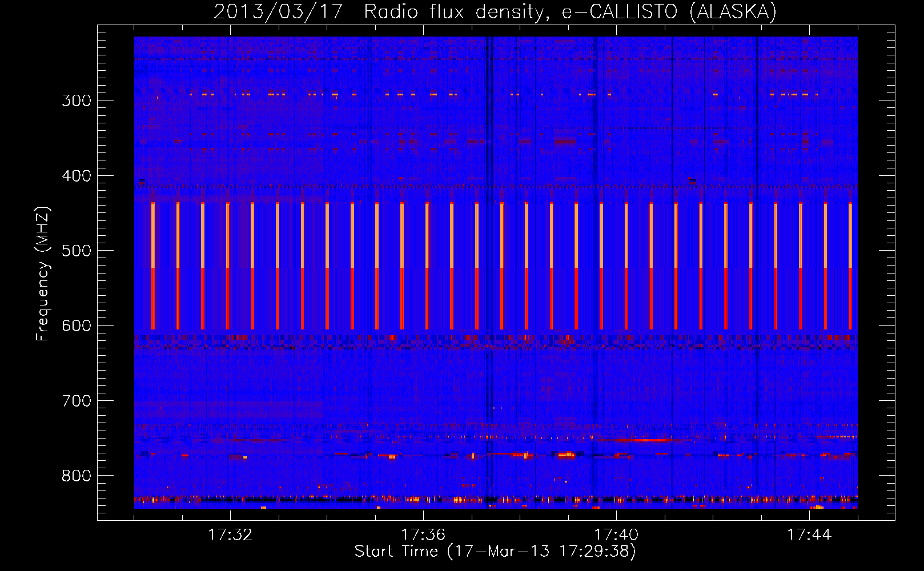
Task: Click the 700 frequency tick label
Action: coord(77,401)
